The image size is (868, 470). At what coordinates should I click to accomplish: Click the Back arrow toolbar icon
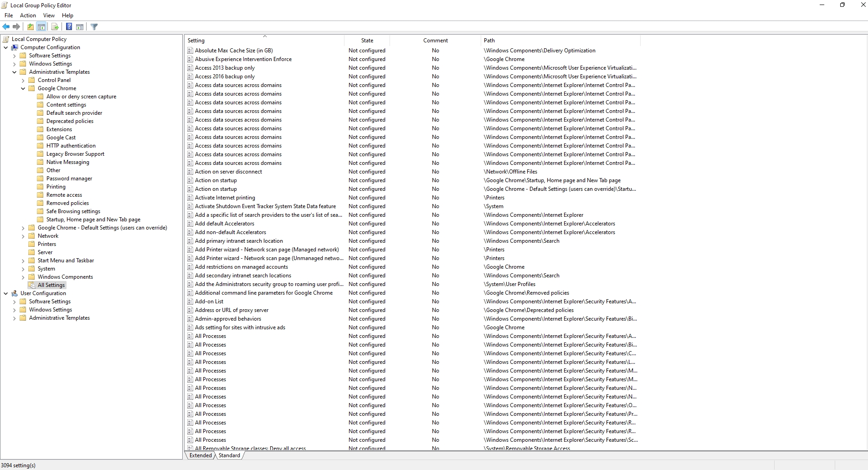tap(6, 27)
